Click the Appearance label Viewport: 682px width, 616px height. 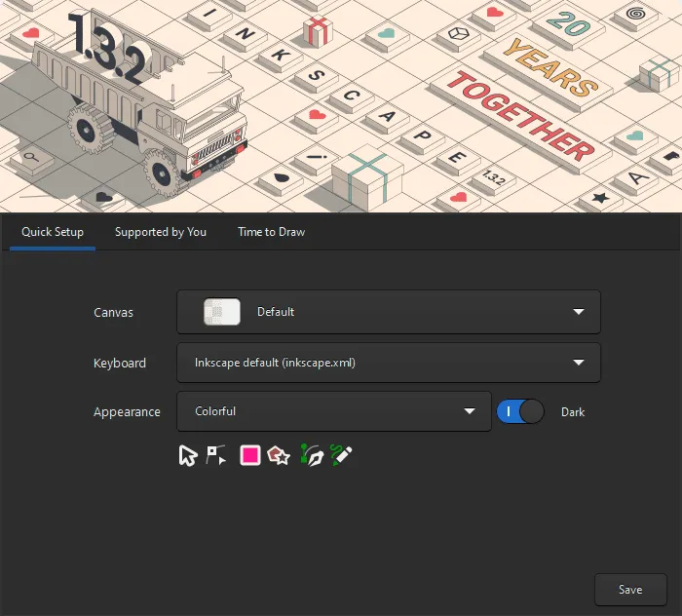pos(127,412)
